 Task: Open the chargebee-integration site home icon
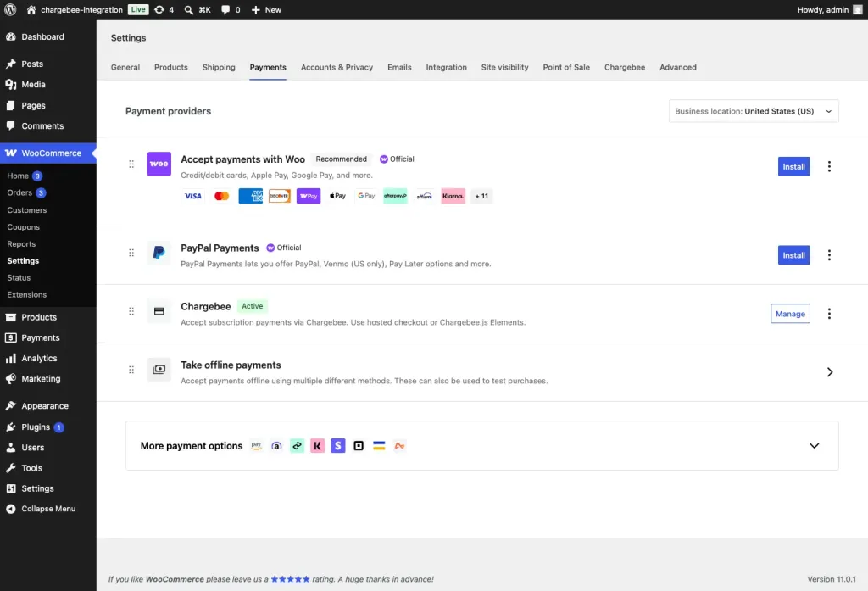coord(31,9)
